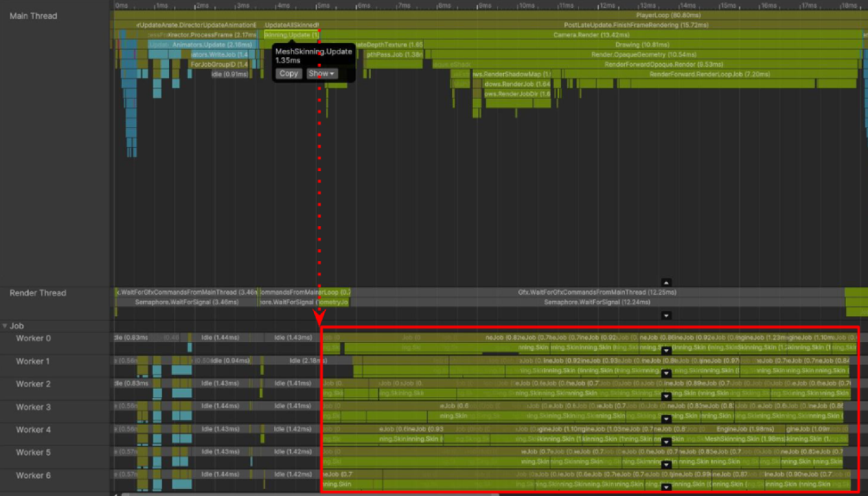Select RenderForward.RenderLoopJob sample bar
868x496 pixels.
coord(709,74)
